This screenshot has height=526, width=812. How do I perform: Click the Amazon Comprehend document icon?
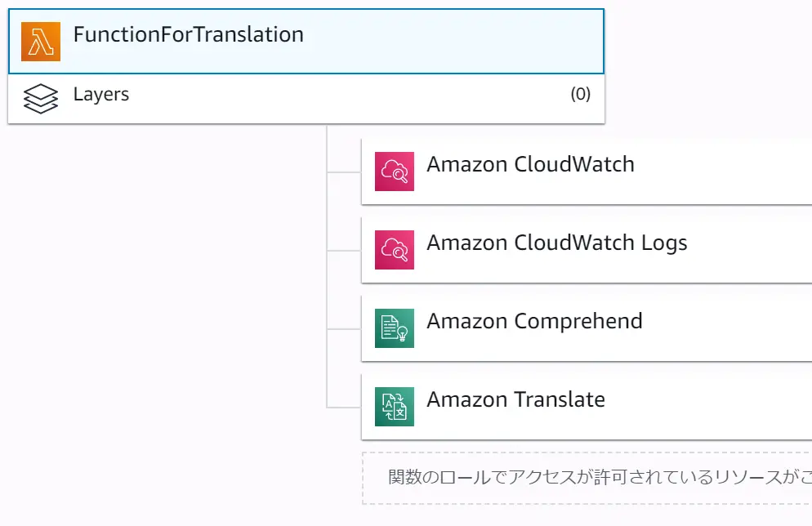(395, 328)
